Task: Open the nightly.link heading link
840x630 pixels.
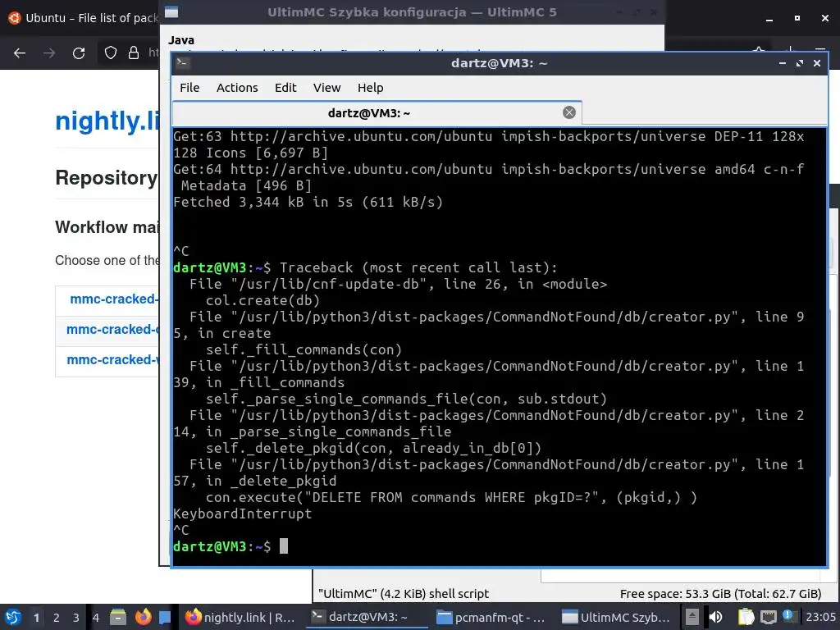Action: click(x=107, y=121)
